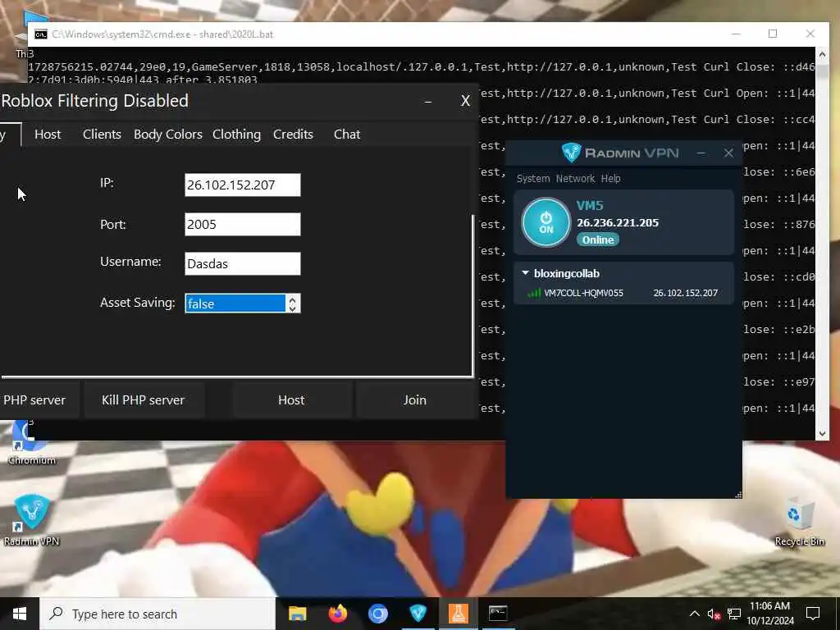840x630 pixels.
Task: Click the Kill PHP server button
Action: click(143, 400)
